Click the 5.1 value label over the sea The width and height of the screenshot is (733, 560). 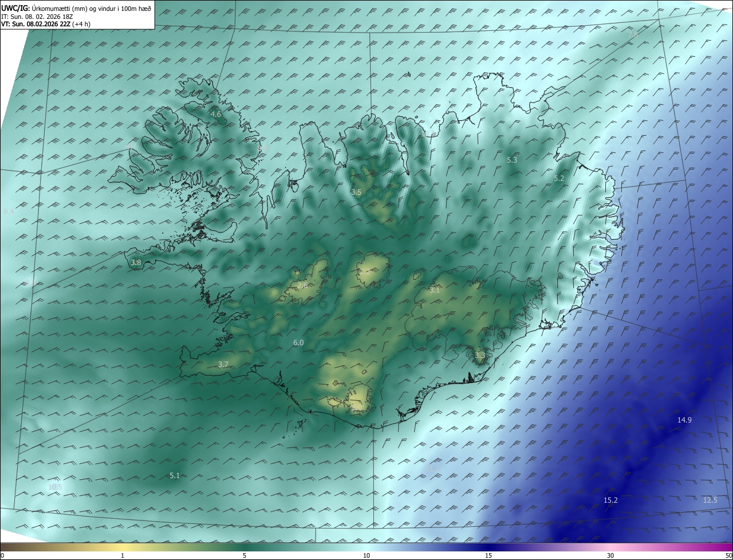pos(175,476)
